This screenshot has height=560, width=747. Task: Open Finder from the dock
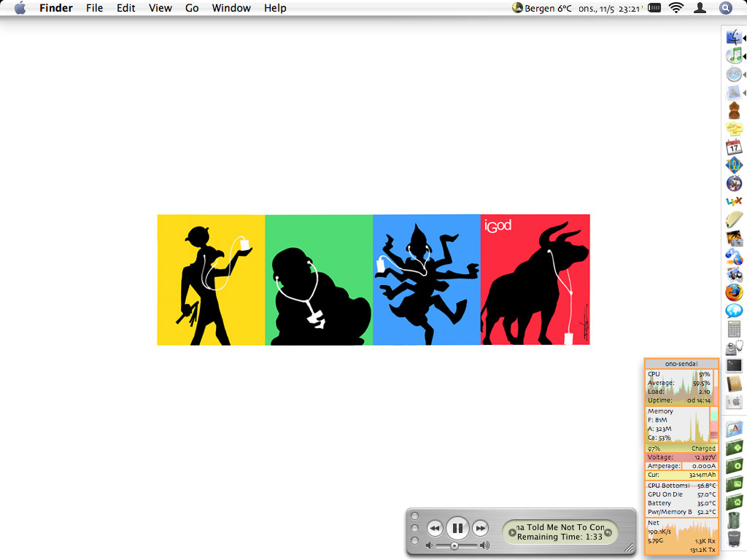point(734,37)
